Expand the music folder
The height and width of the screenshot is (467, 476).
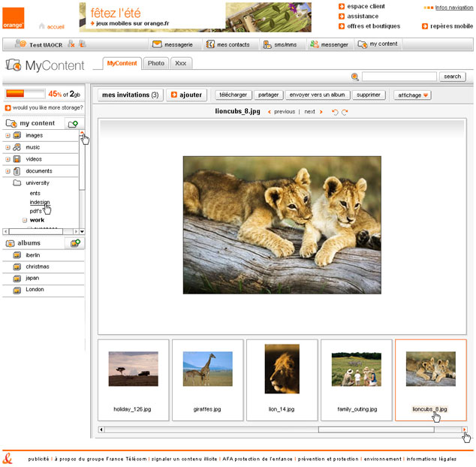pyautogui.click(x=8, y=147)
